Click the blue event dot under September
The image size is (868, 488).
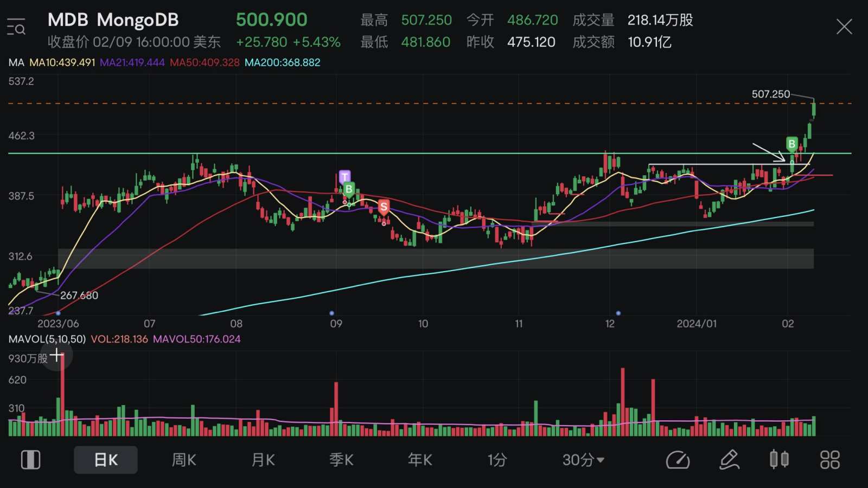tap(332, 313)
